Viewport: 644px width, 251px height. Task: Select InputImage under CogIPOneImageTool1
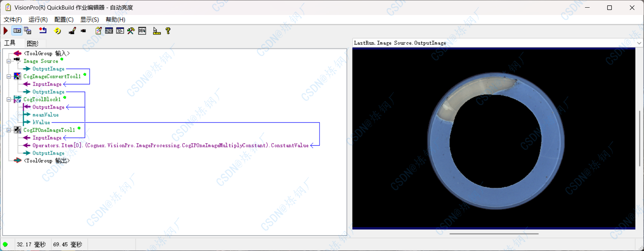tap(47, 138)
